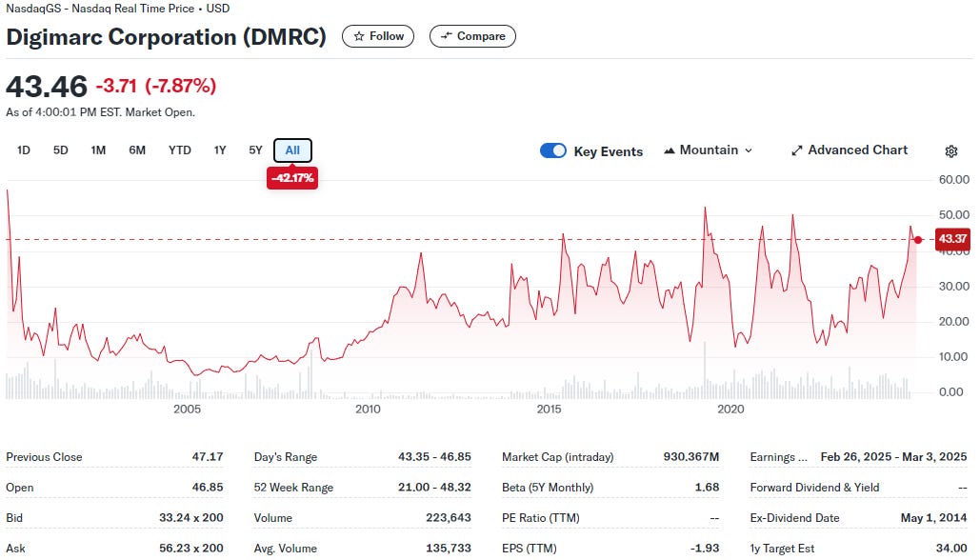Click the Advanced Chart expand arrows icon
The height and width of the screenshot is (560, 980).
[x=796, y=150]
